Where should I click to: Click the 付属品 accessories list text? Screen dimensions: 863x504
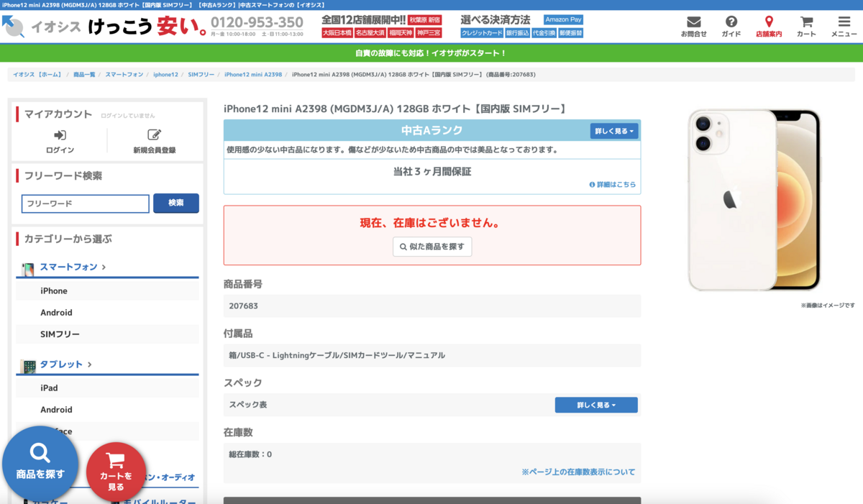(x=337, y=355)
